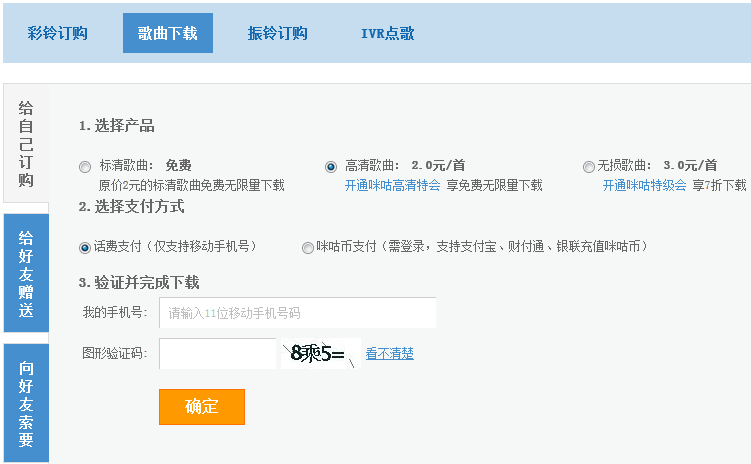Focus the 图形验证码 captcha input box
The image size is (751, 464).
(x=217, y=353)
